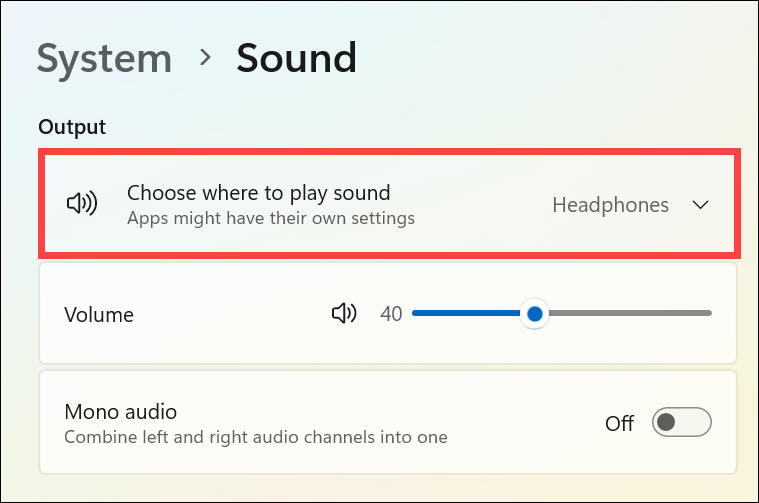The image size is (759, 503).
Task: Click the speaker icon beside Choose where to play sound
Action: pyautogui.click(x=82, y=204)
